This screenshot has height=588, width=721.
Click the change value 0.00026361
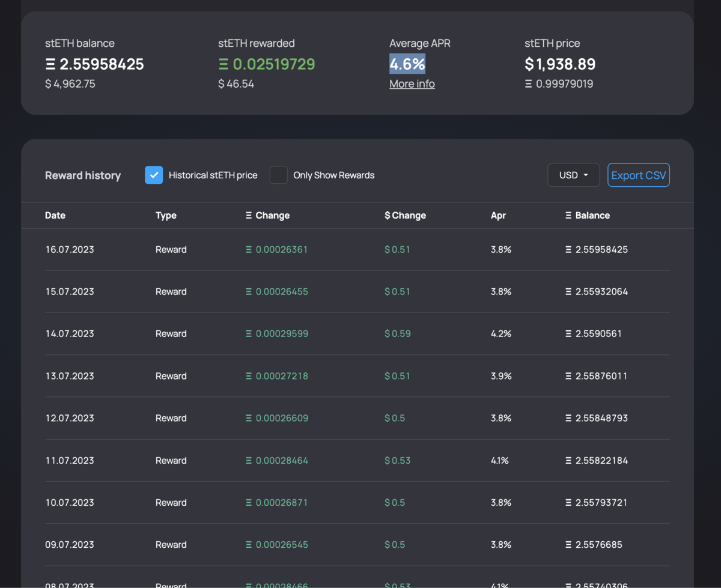coord(276,249)
